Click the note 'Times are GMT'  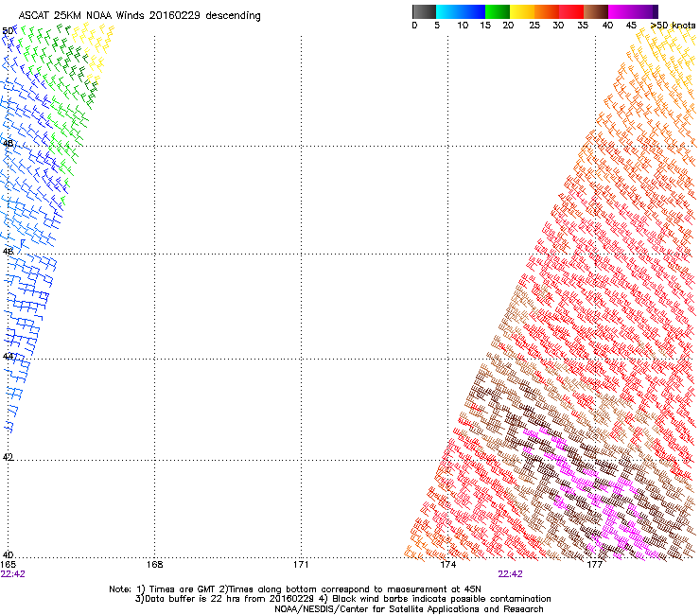click(x=182, y=589)
